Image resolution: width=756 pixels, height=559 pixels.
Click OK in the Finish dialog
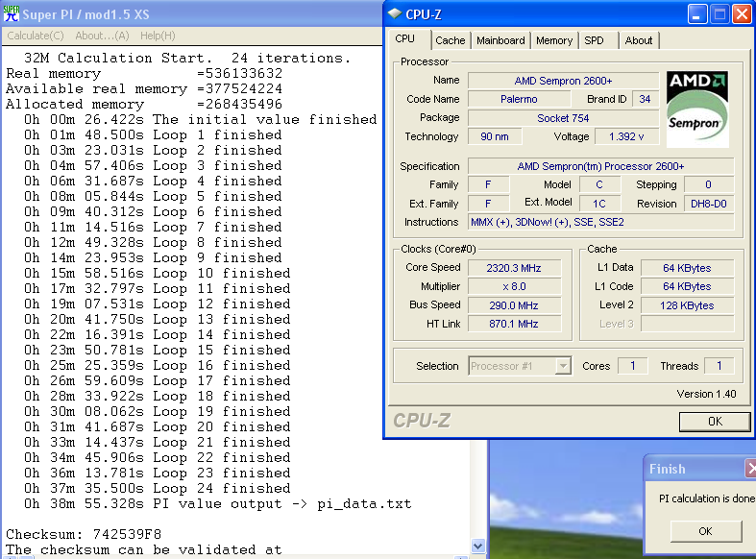tap(706, 531)
